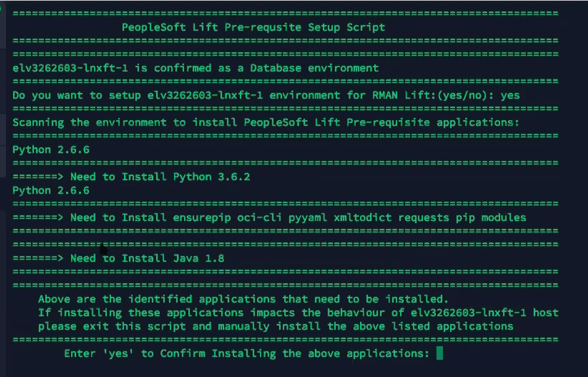Screen dimensions: 588x377
Task: Click the 'Enter 'yes' to Confirm' prompt text
Action: tap(247, 353)
